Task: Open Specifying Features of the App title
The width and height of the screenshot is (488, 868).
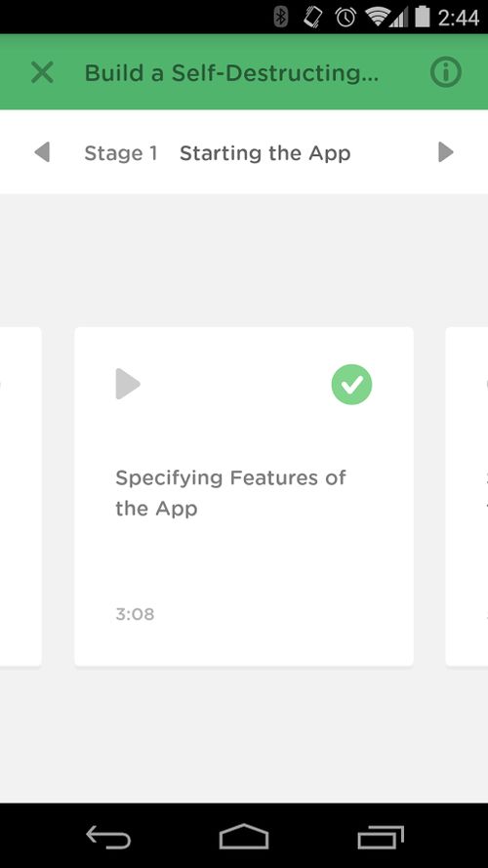Action: click(230, 493)
